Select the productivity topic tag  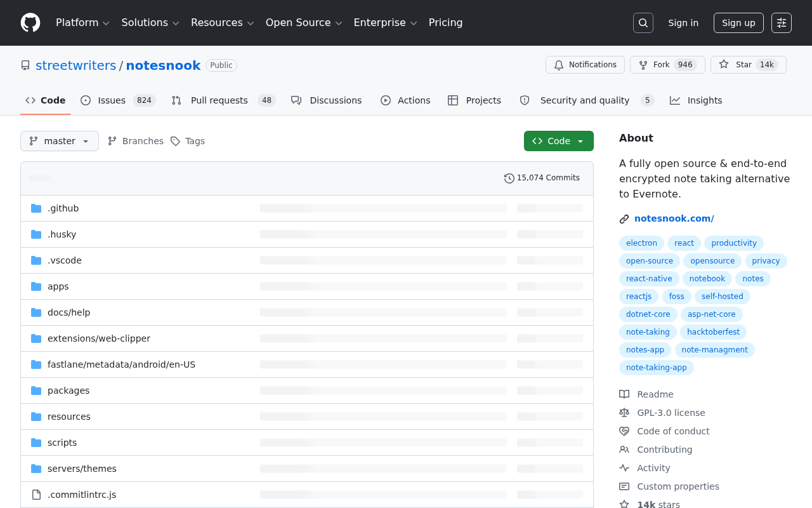[734, 243]
